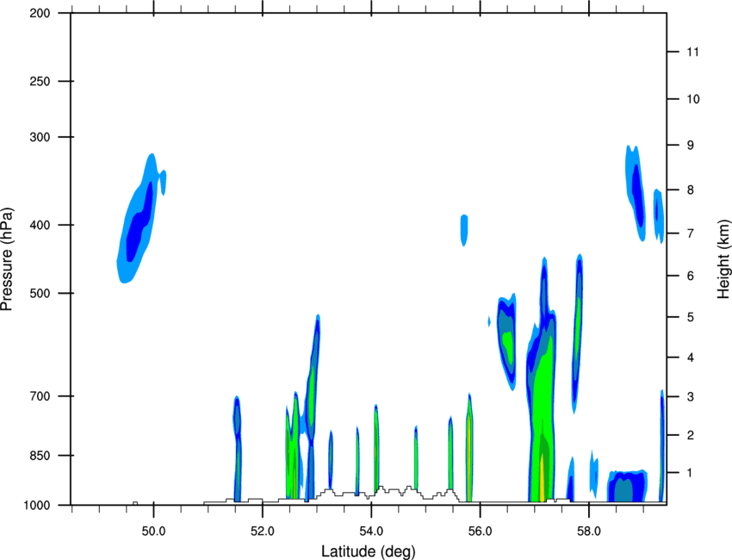Screen dimensions: 732x560
Task: Click the Pressure (hPa) axis title
Action: point(7,258)
